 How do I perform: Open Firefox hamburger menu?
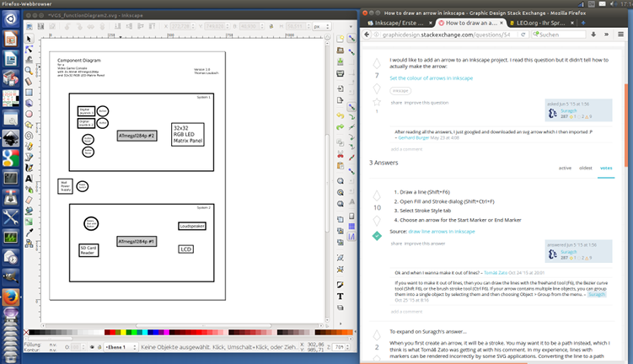(x=621, y=35)
